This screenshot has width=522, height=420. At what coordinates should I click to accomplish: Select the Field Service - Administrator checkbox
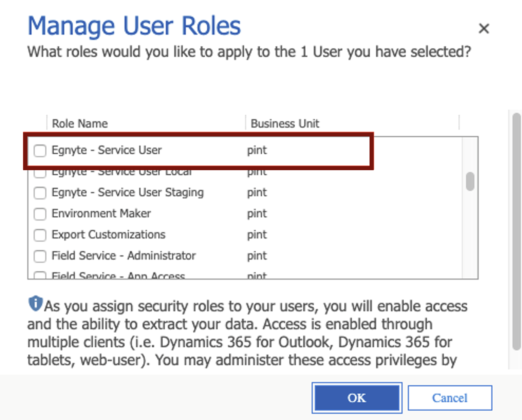click(40, 256)
